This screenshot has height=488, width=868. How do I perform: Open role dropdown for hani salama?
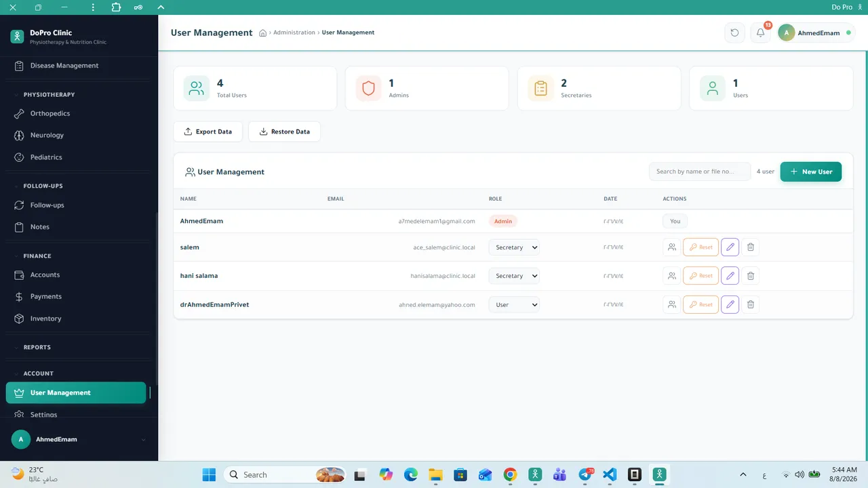tap(514, 276)
